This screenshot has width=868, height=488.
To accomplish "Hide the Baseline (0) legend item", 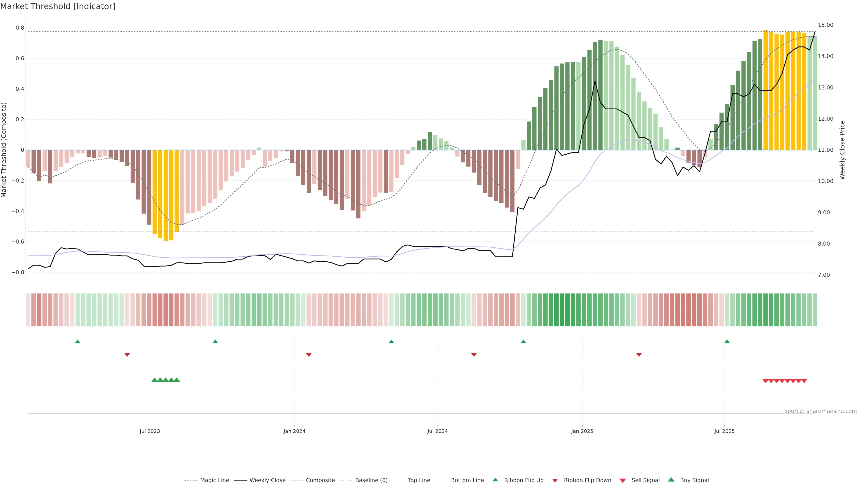I will click(371, 480).
